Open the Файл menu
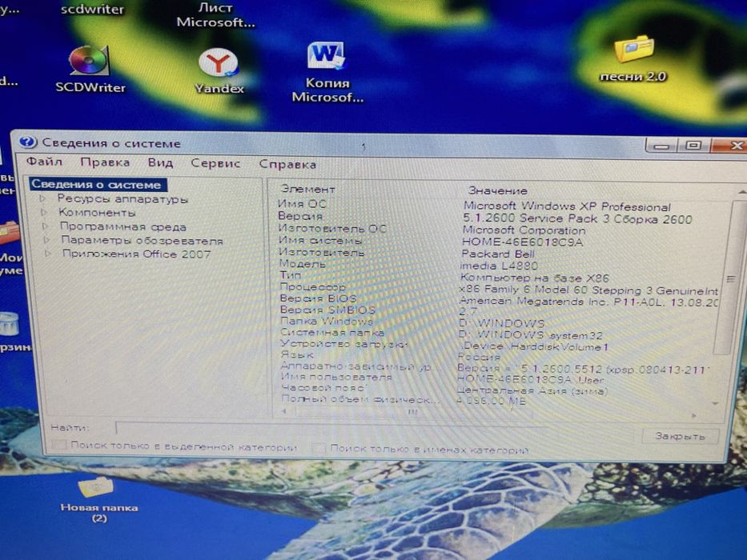Screen dimensions: 747x560 pos(44,162)
